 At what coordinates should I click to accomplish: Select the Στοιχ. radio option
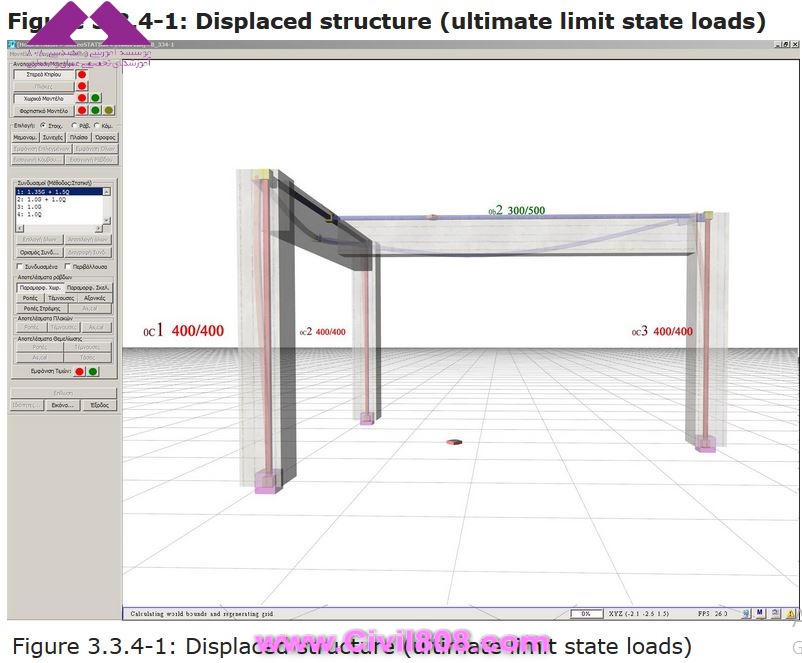(43, 125)
